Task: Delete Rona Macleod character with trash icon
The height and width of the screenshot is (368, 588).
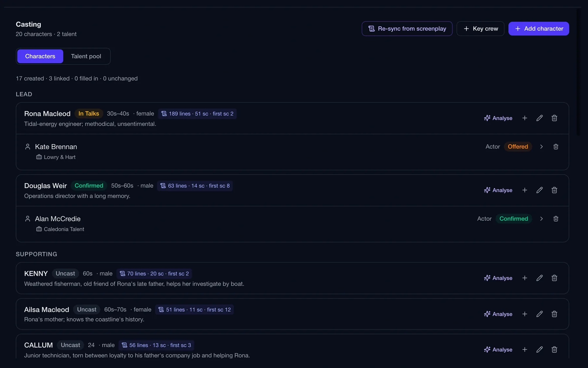Action: [x=554, y=118]
